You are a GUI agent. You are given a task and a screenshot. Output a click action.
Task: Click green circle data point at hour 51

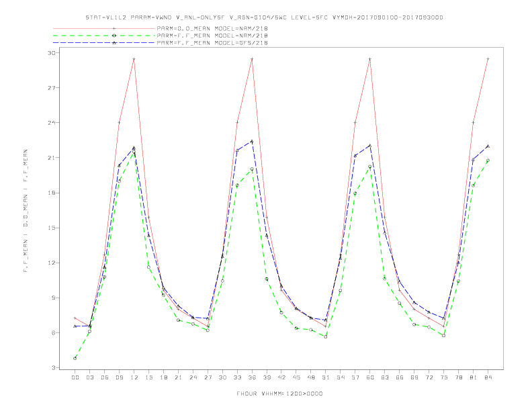tap(326, 336)
